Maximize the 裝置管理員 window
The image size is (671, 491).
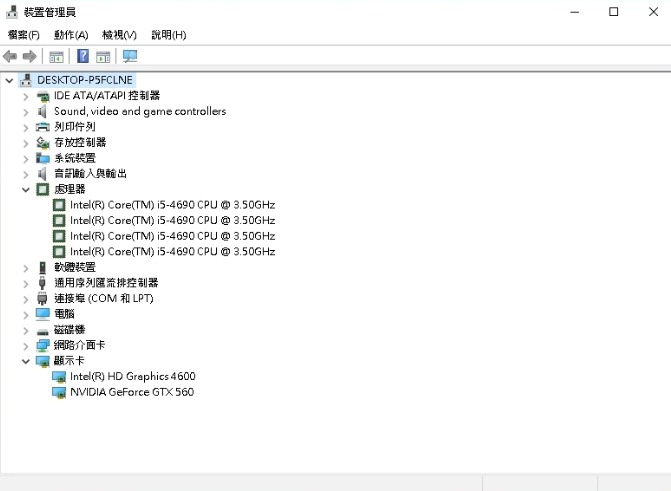coord(614,12)
